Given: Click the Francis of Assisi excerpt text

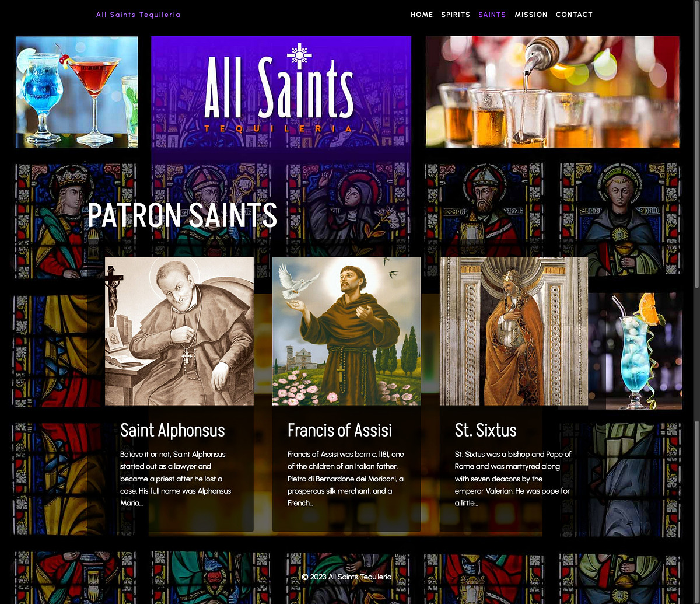Looking at the screenshot, I should 346,479.
